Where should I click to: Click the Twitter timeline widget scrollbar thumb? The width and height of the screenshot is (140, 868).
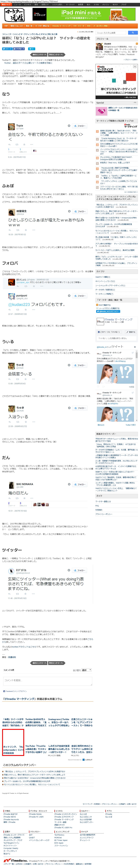click(137, 355)
